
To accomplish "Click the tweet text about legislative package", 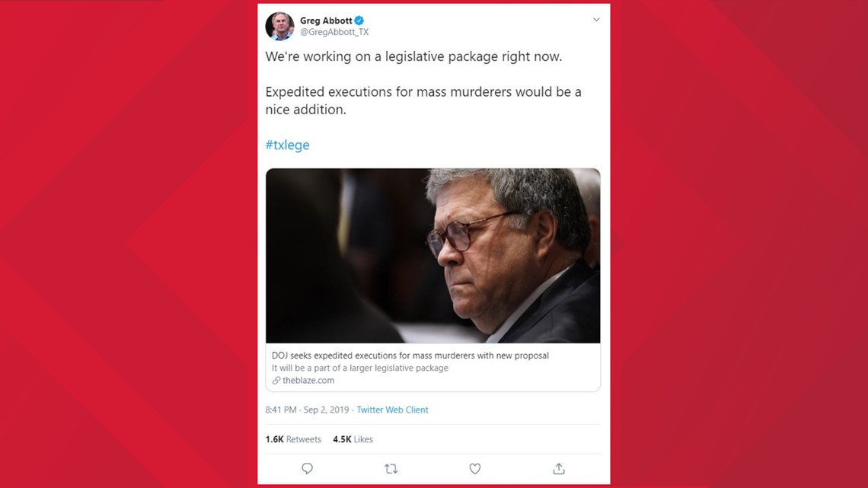I will tap(413, 56).
